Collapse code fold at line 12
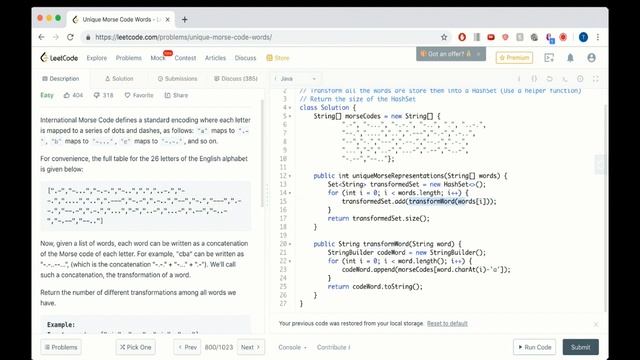 [290, 176]
